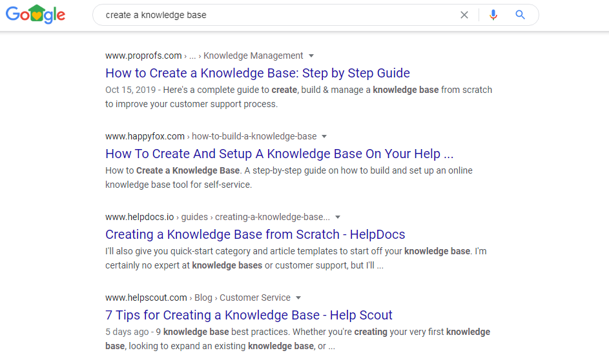The width and height of the screenshot is (609, 364).
Task: Click the 'Blog › Customer Service' breadcrumb text
Action: pos(242,298)
